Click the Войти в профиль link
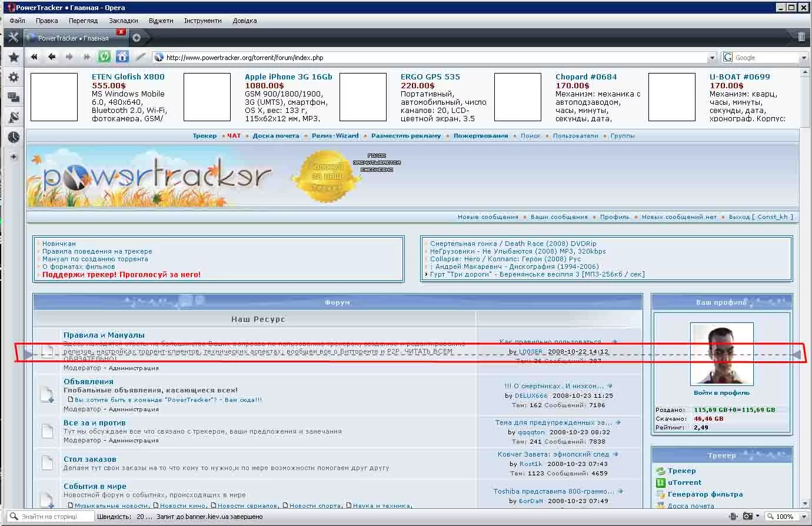Viewport: 812px width, 526px height. (721, 392)
